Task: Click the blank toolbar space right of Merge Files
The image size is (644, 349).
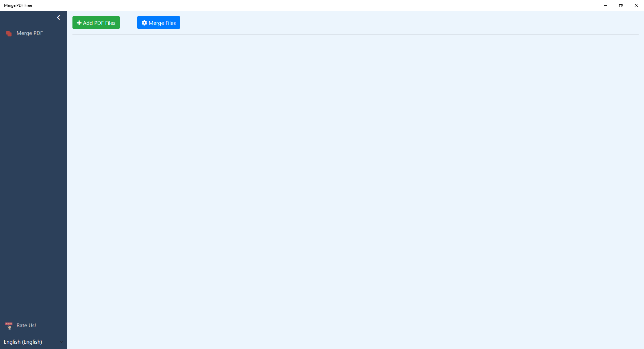Action: pos(409,22)
